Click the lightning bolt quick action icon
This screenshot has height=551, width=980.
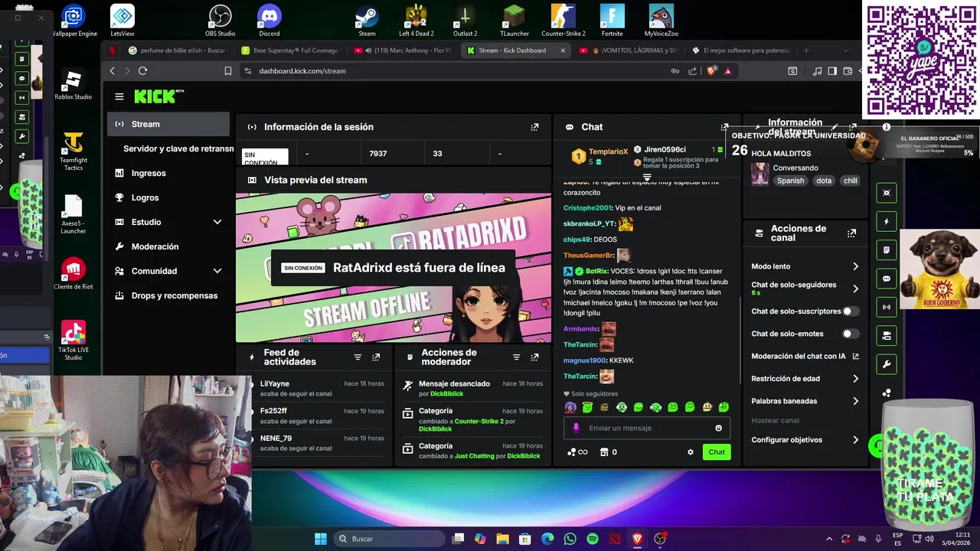click(887, 222)
